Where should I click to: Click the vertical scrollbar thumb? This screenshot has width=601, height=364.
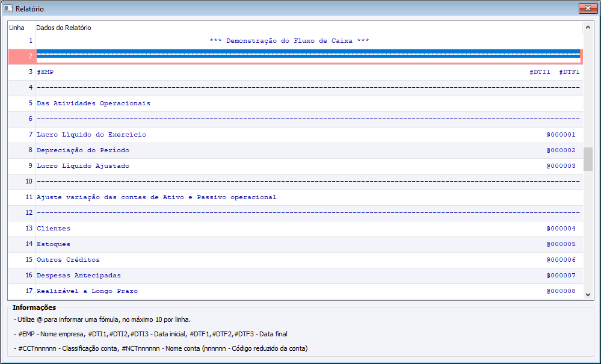point(588,159)
